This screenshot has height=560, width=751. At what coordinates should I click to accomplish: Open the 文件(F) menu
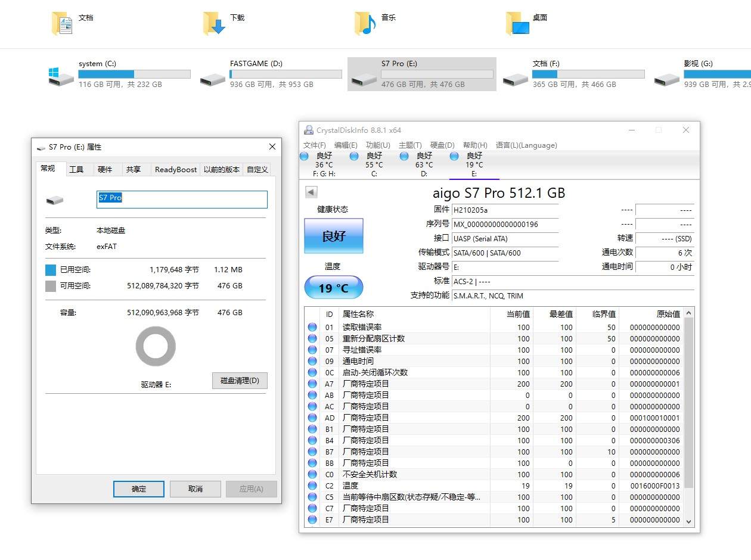point(314,145)
